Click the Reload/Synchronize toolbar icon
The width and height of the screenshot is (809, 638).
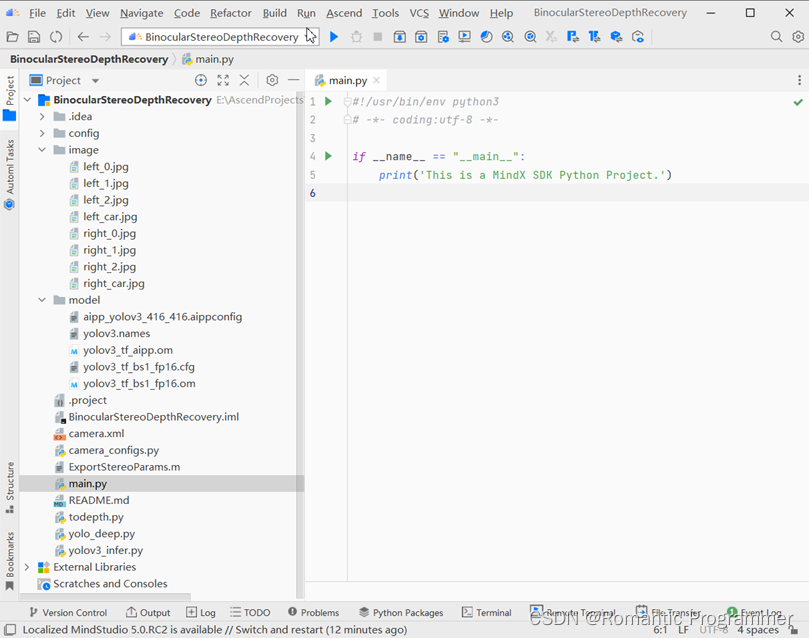[56, 37]
